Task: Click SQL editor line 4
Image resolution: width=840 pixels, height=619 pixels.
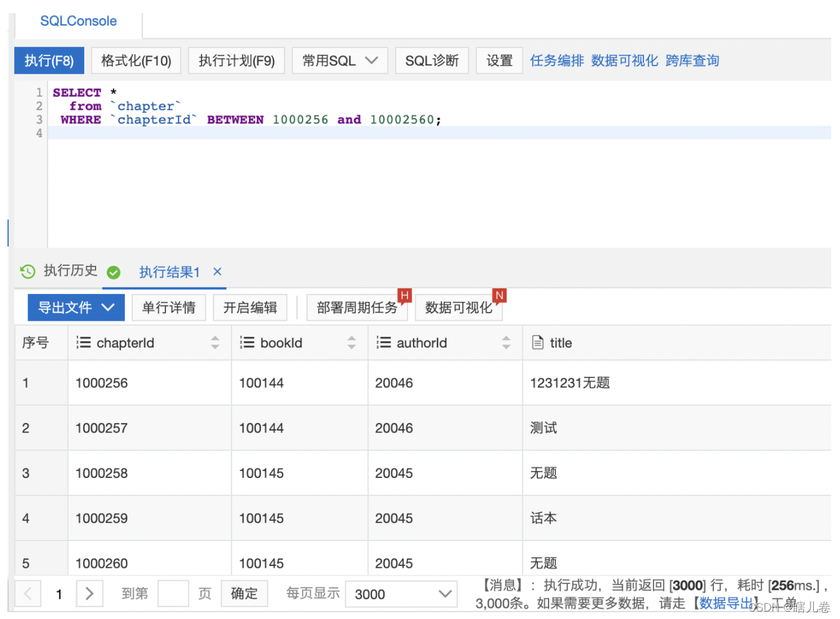Action: coord(439,133)
